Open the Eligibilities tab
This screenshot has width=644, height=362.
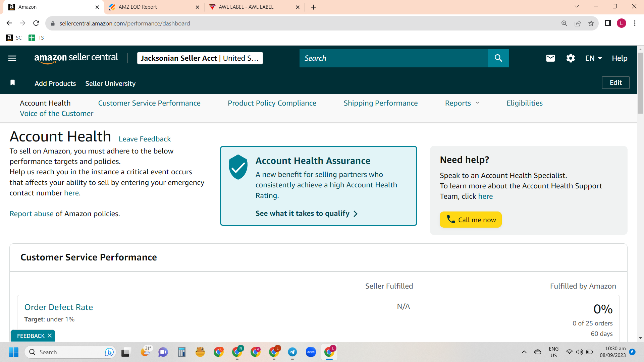pyautogui.click(x=525, y=103)
